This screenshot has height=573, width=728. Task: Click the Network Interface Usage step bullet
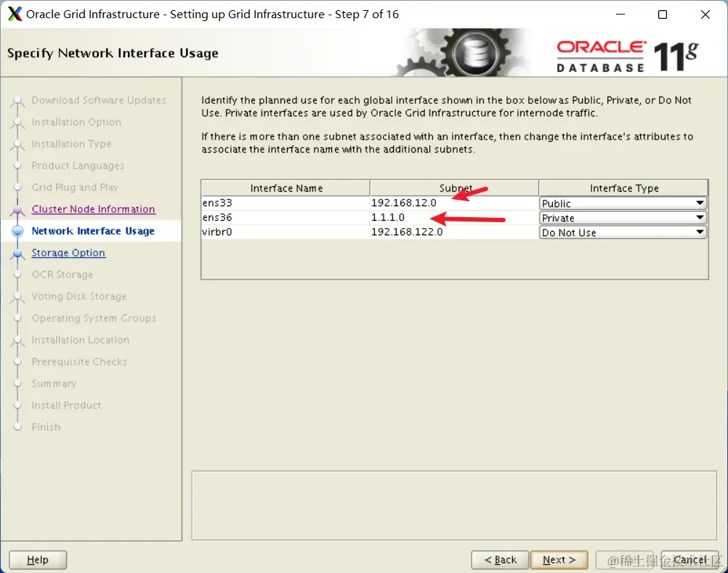(x=17, y=231)
